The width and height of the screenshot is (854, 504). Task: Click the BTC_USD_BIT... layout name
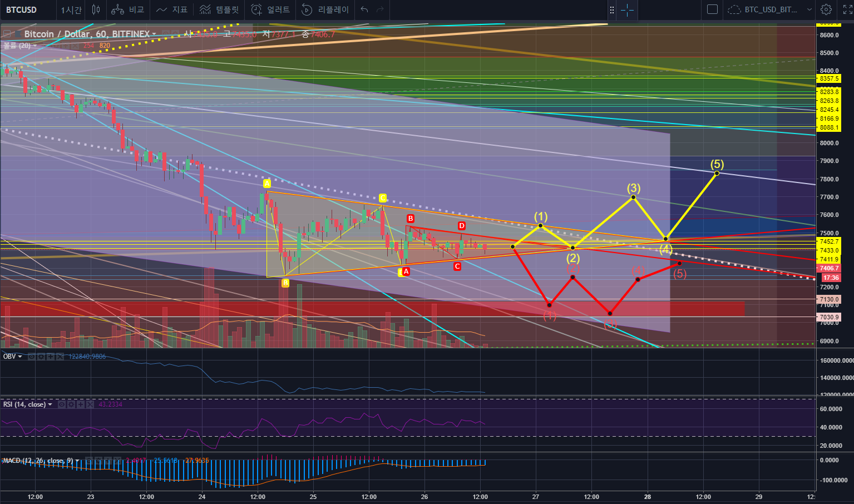771,9
